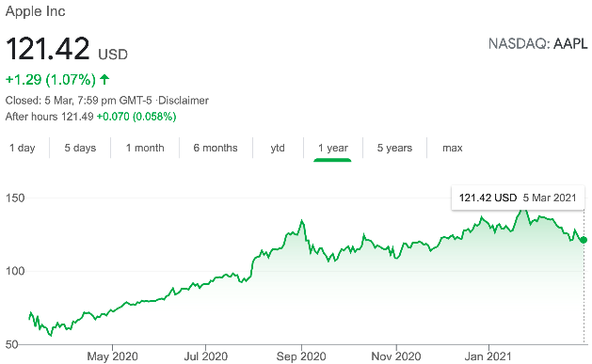Show the max range tab
The image size is (592, 364).
point(453,148)
